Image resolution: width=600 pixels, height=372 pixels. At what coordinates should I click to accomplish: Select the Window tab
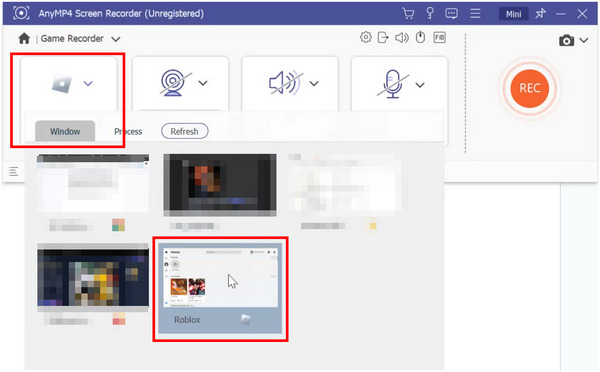[x=65, y=131]
